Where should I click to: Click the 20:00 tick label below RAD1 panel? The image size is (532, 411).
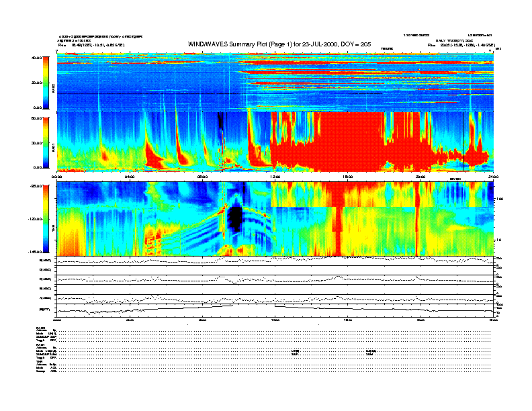coord(420,177)
